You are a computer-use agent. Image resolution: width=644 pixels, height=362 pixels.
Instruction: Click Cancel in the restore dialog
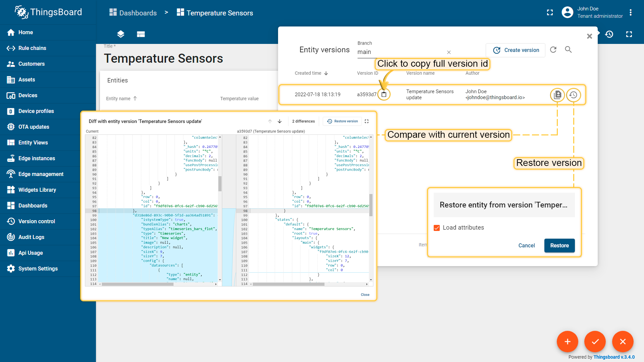(x=527, y=246)
